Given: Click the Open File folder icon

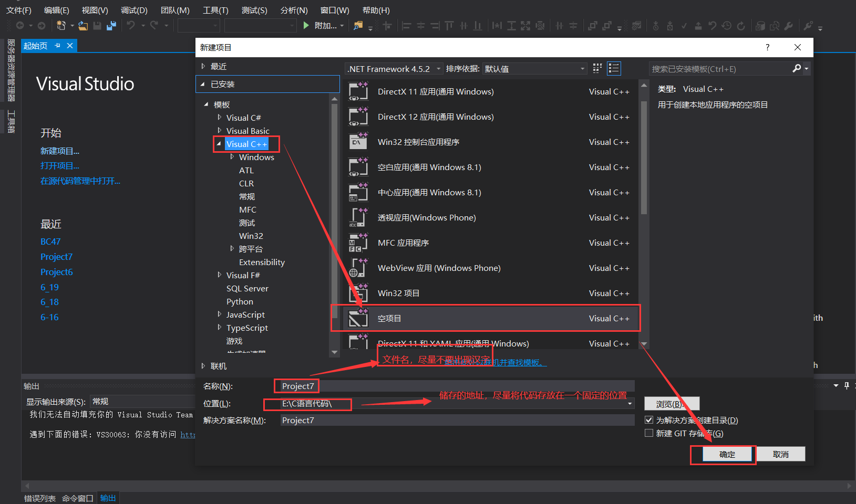Looking at the screenshot, I should [83, 25].
